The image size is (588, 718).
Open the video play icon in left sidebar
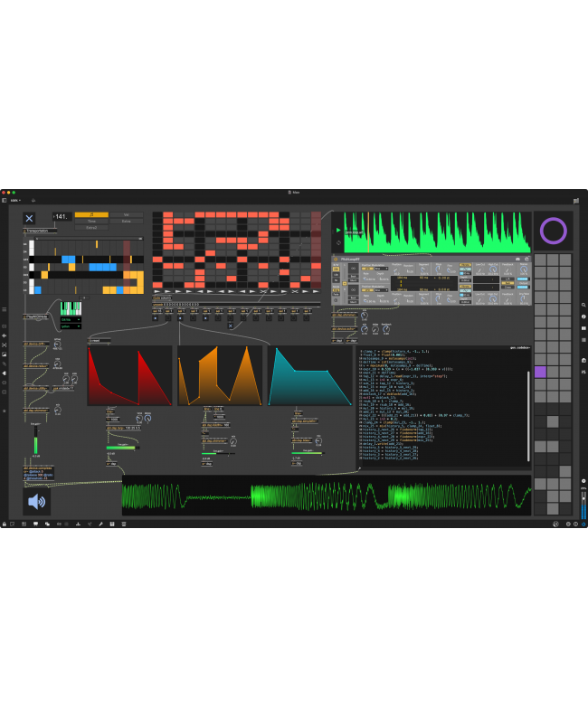[5, 345]
